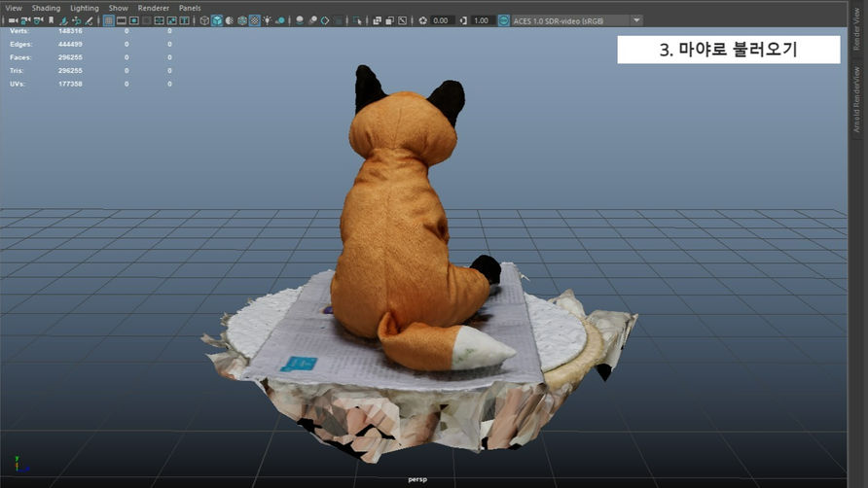This screenshot has width=868, height=488.
Task: Open the Arnold RenderView side tab
Action: (857, 99)
